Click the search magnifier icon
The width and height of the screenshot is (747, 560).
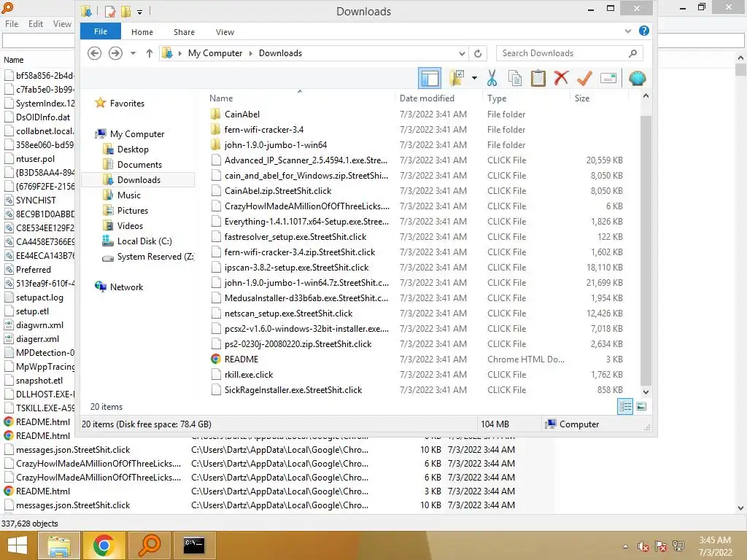pyautogui.click(x=632, y=53)
